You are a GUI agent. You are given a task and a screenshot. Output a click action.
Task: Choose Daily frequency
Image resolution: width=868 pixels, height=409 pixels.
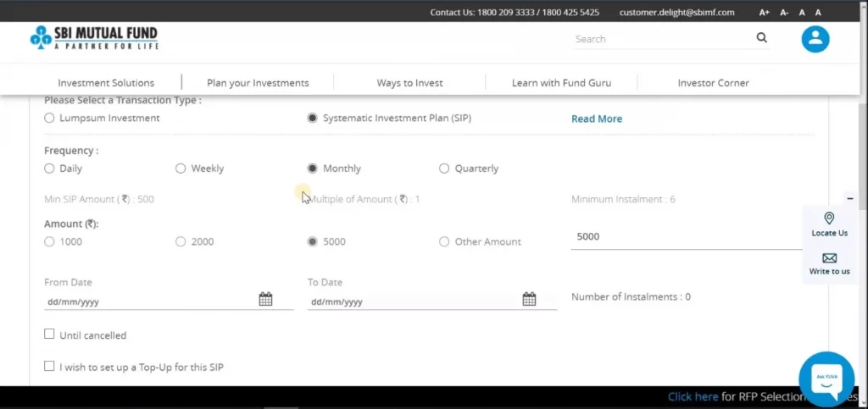(49, 169)
